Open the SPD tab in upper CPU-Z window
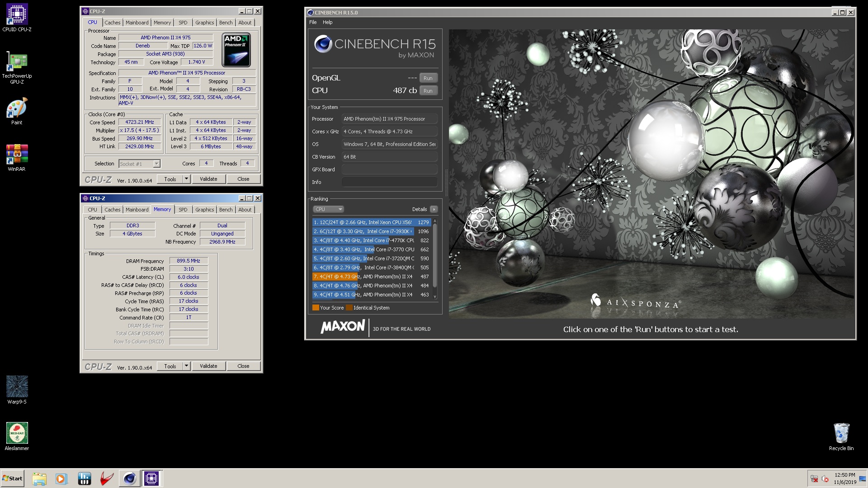The height and width of the screenshot is (488, 868). (183, 23)
